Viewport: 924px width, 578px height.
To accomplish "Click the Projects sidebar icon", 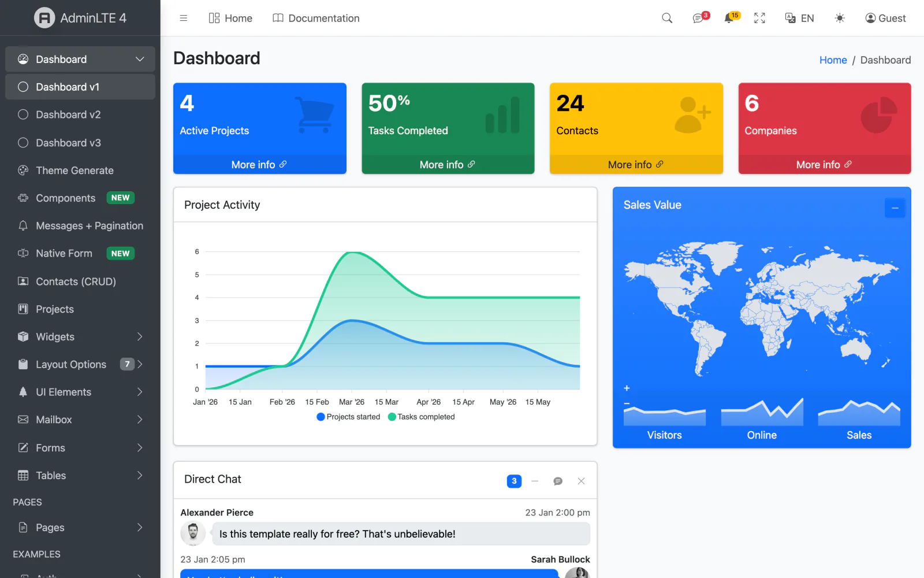I will point(23,309).
